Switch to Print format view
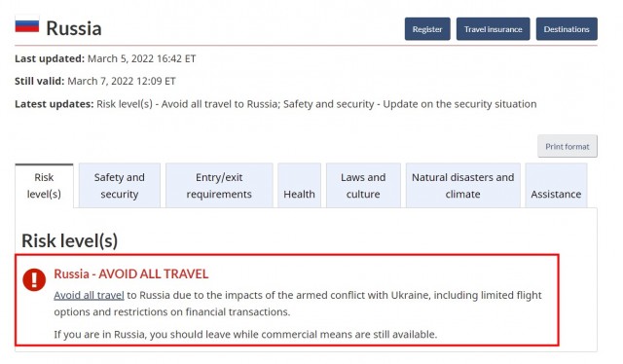The image size is (623, 364). (567, 146)
